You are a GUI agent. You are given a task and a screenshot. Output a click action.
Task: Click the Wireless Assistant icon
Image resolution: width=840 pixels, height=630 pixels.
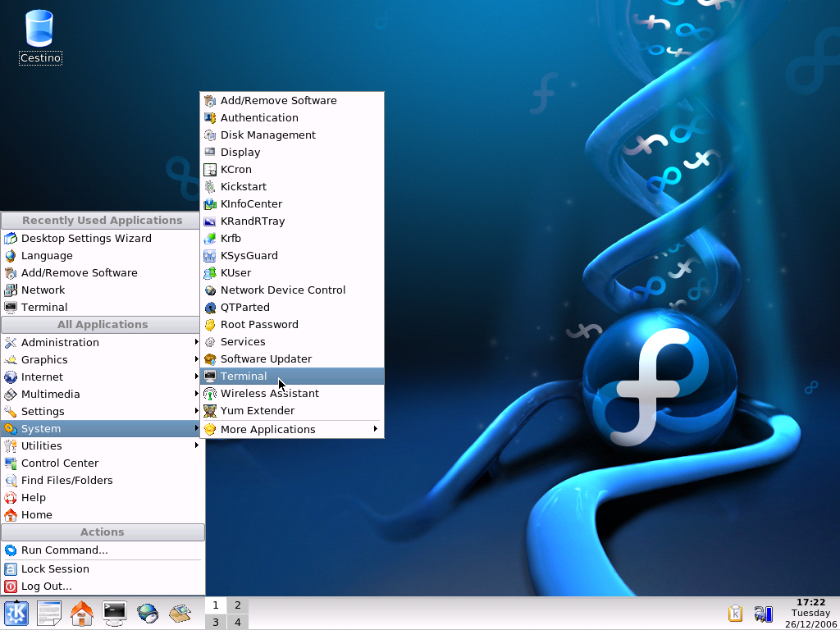(x=210, y=394)
